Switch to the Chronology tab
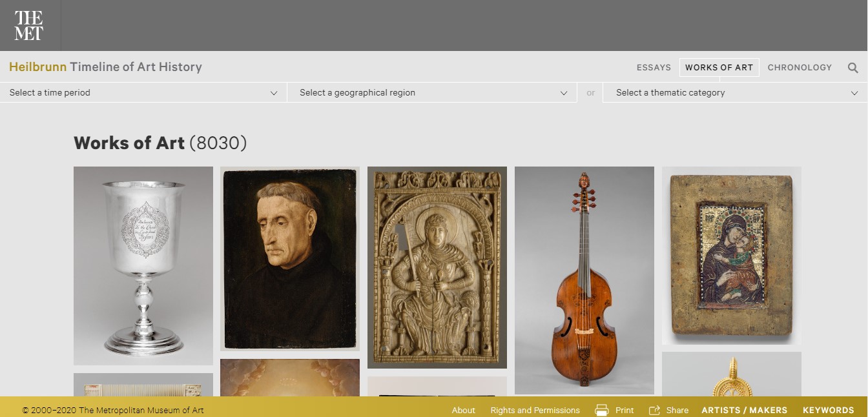Image resolution: width=868 pixels, height=417 pixels. pos(800,67)
